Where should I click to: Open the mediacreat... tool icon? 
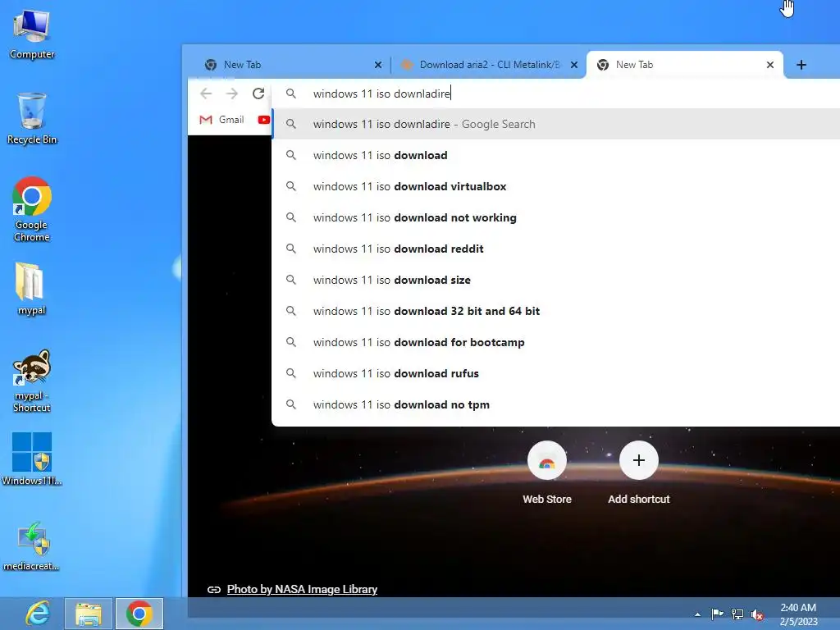[32, 546]
